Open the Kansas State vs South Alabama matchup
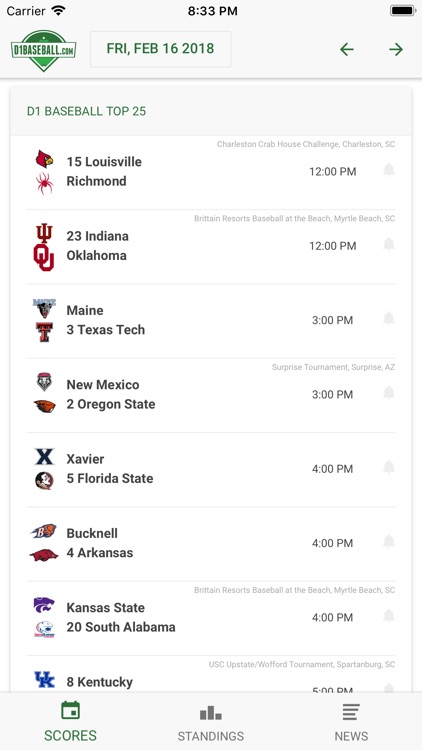Viewport: 422px width, 750px height. (x=211, y=618)
